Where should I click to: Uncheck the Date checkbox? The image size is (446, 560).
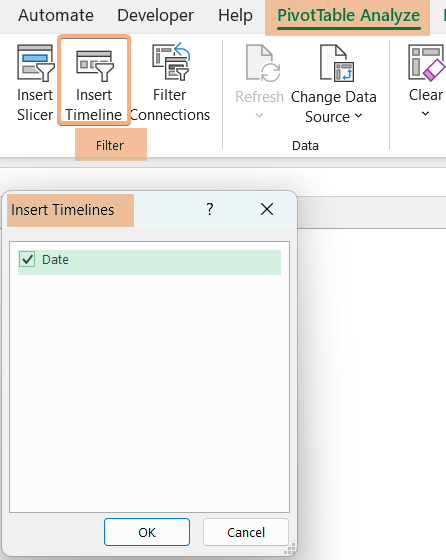[27, 259]
